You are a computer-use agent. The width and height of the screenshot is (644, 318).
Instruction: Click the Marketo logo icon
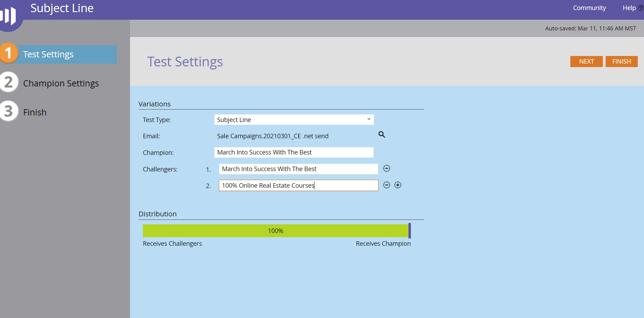9,16
